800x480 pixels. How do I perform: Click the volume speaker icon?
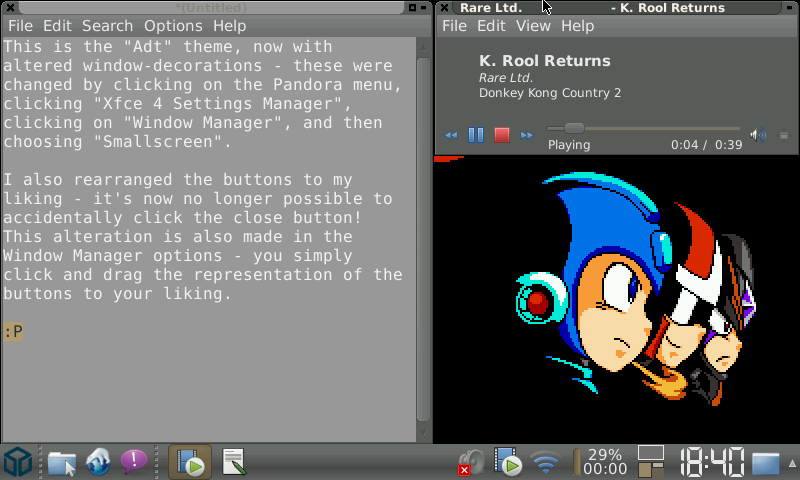point(758,135)
